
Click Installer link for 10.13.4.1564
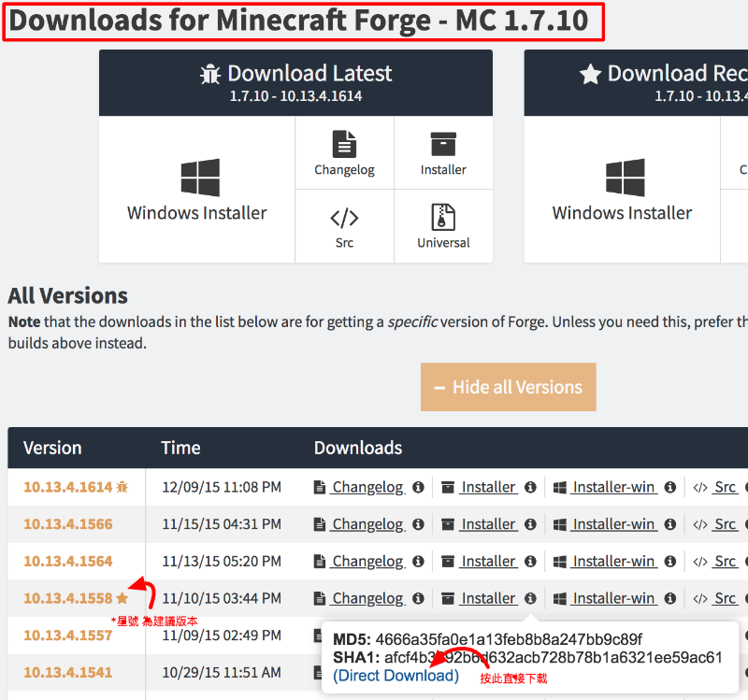click(488, 562)
